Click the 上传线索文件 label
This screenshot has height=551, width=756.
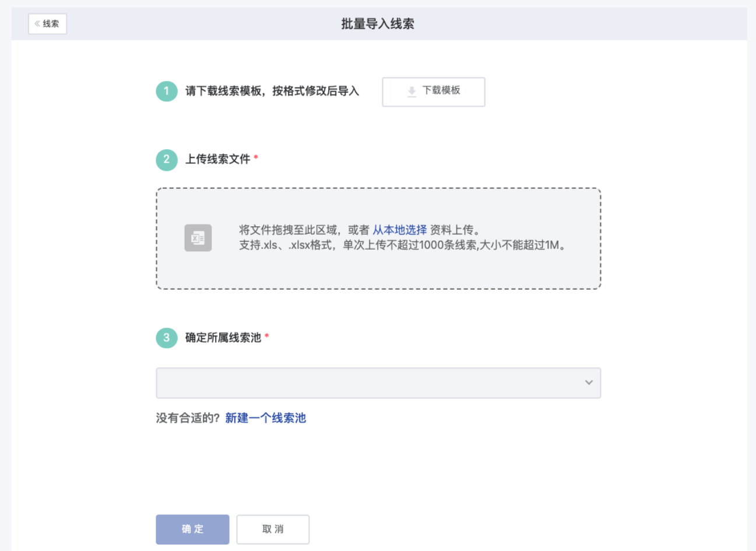217,159
